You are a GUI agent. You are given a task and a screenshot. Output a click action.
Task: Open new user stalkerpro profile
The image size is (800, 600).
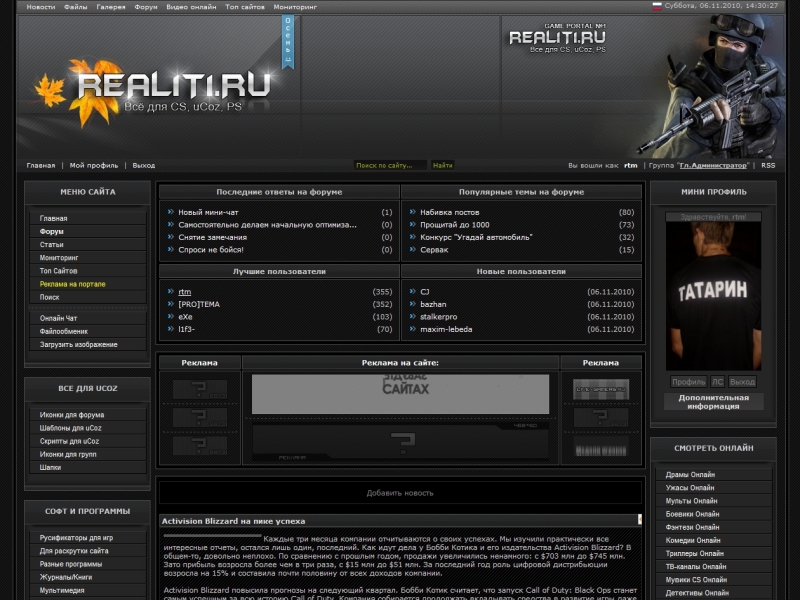[x=439, y=317]
